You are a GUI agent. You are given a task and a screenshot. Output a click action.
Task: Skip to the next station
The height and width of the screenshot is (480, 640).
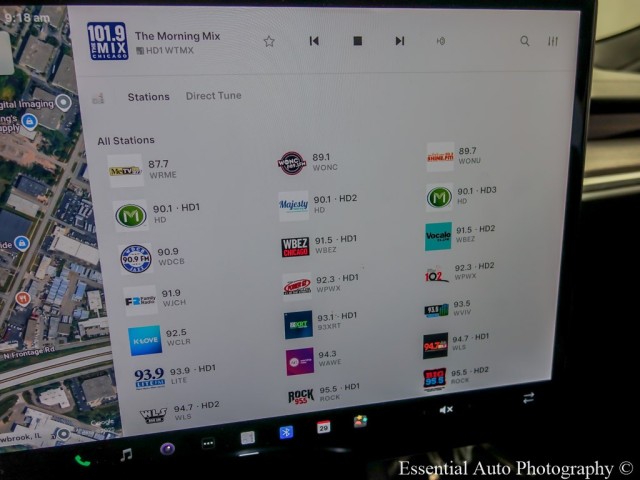tap(400, 41)
